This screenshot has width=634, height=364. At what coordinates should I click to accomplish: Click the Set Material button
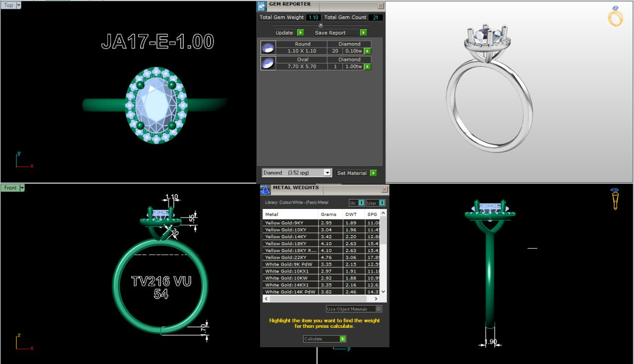[x=352, y=173]
